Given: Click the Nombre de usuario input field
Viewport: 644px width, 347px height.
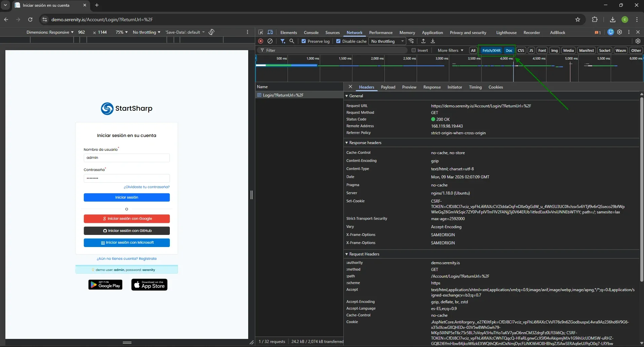Looking at the screenshot, I should coord(126,158).
